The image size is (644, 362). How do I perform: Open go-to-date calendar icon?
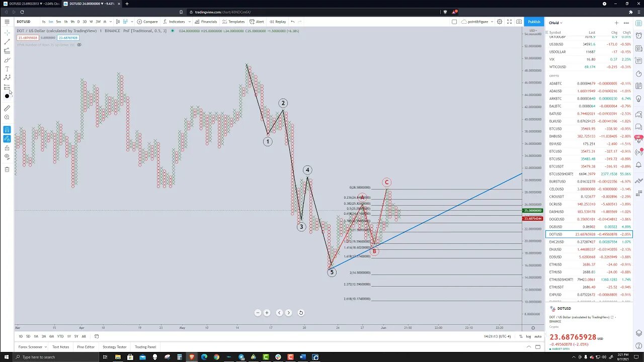click(97, 336)
